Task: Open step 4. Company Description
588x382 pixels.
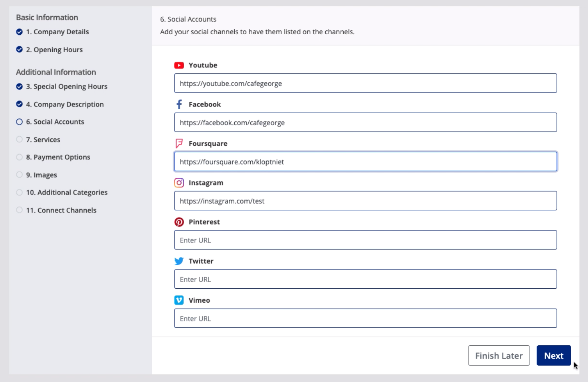Action: (65, 104)
